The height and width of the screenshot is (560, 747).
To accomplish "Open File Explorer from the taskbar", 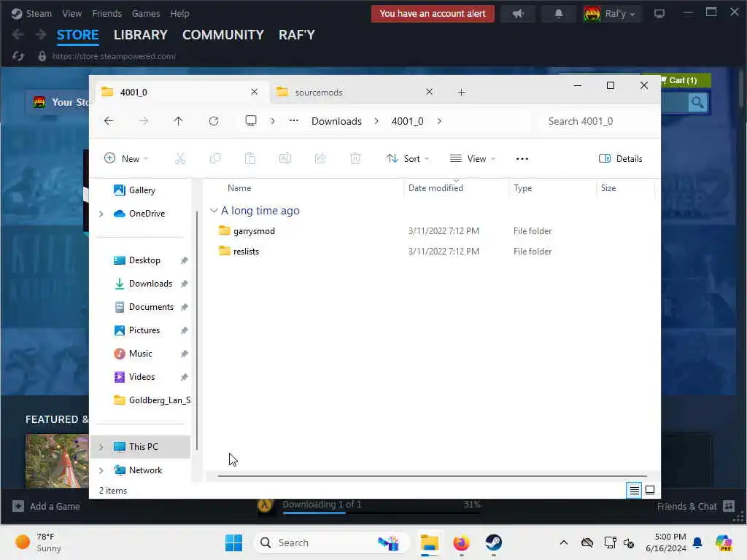I will click(429, 542).
